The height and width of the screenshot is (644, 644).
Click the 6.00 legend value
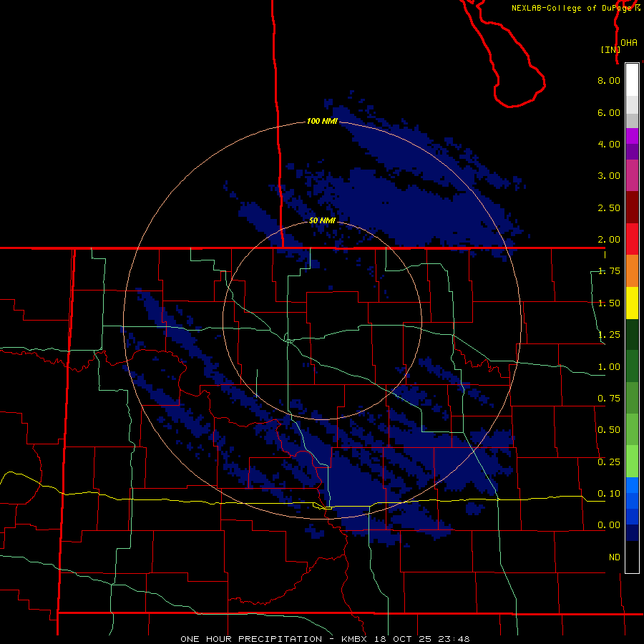coord(609,112)
